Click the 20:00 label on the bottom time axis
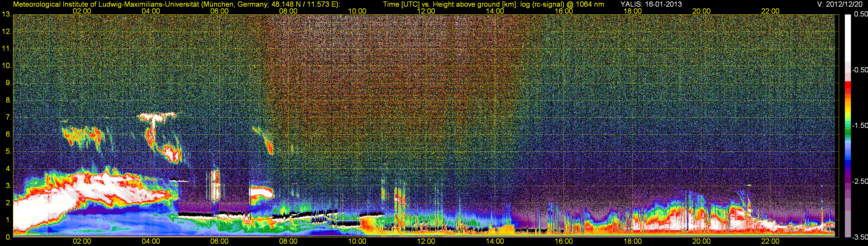Image resolution: width=868 pixels, height=246 pixels. coord(702,242)
